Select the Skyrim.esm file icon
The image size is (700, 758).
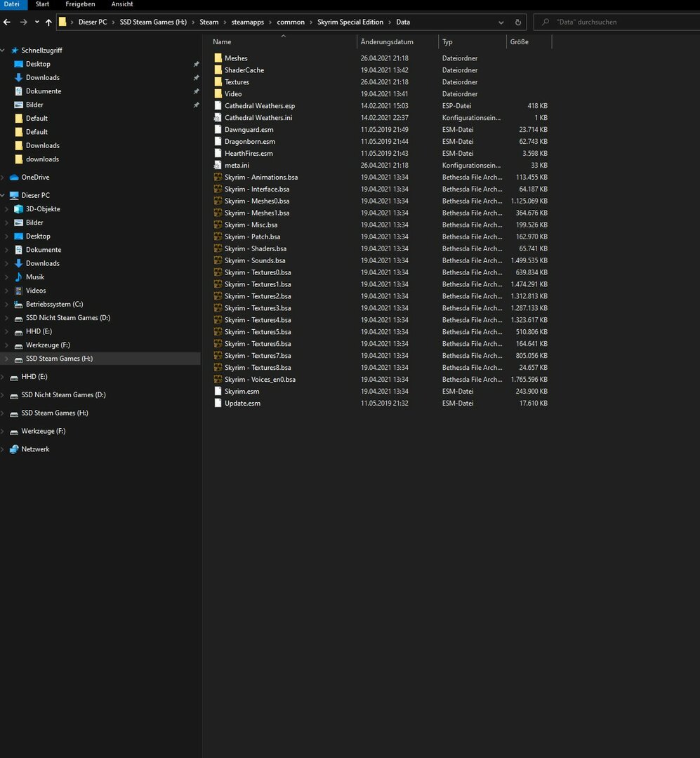218,392
